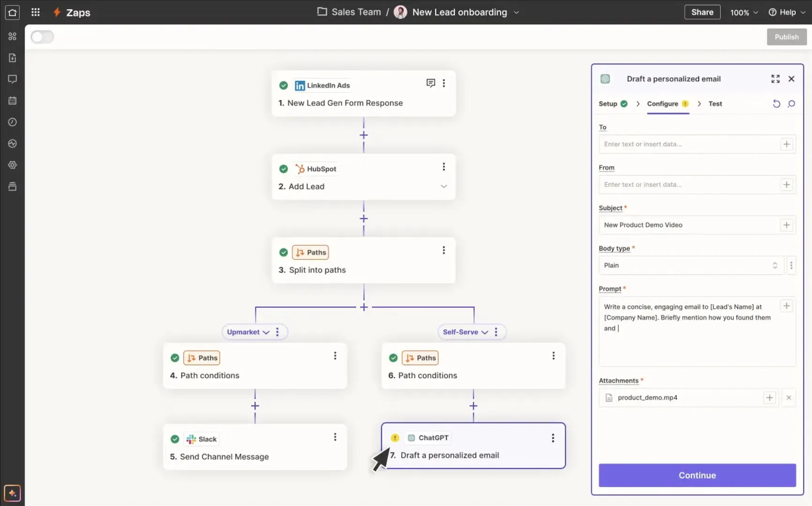Insert data into the Subject field
Image resolution: width=812 pixels, height=506 pixels.
pyautogui.click(x=786, y=225)
